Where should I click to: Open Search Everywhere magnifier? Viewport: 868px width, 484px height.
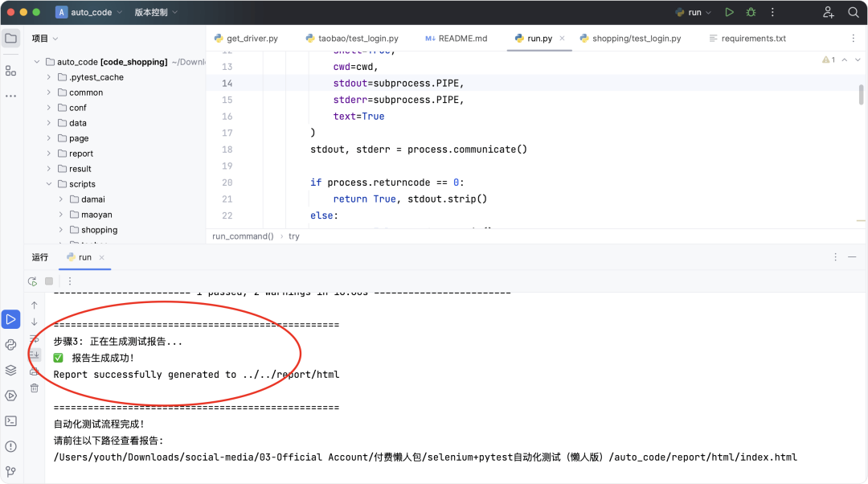(853, 12)
